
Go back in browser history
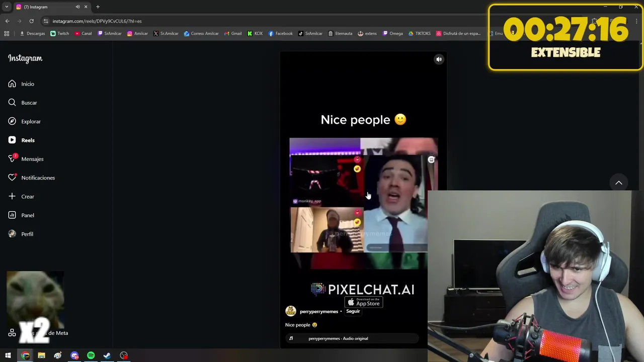[7, 21]
